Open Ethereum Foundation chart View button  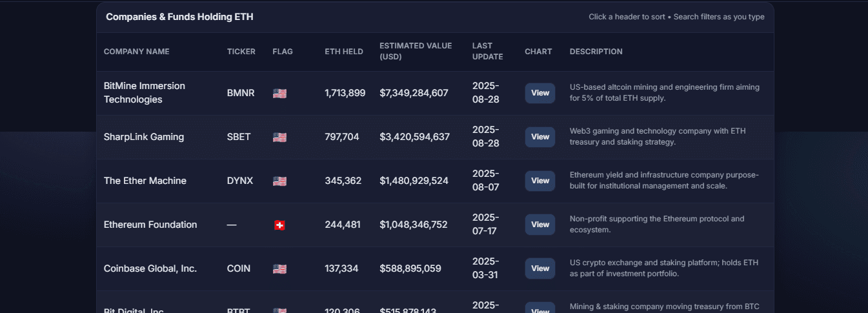tap(540, 225)
